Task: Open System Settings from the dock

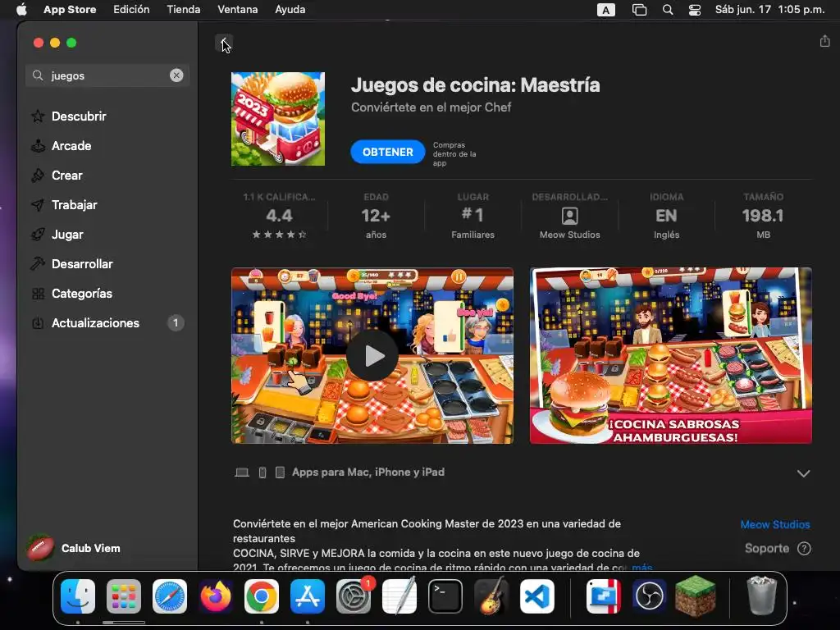Action: pyautogui.click(x=354, y=596)
